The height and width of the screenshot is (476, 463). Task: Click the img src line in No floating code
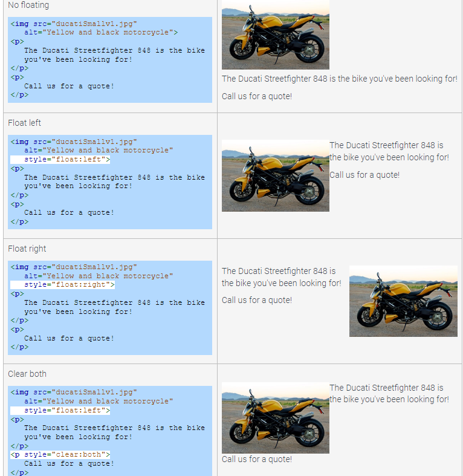pyautogui.click(x=74, y=24)
